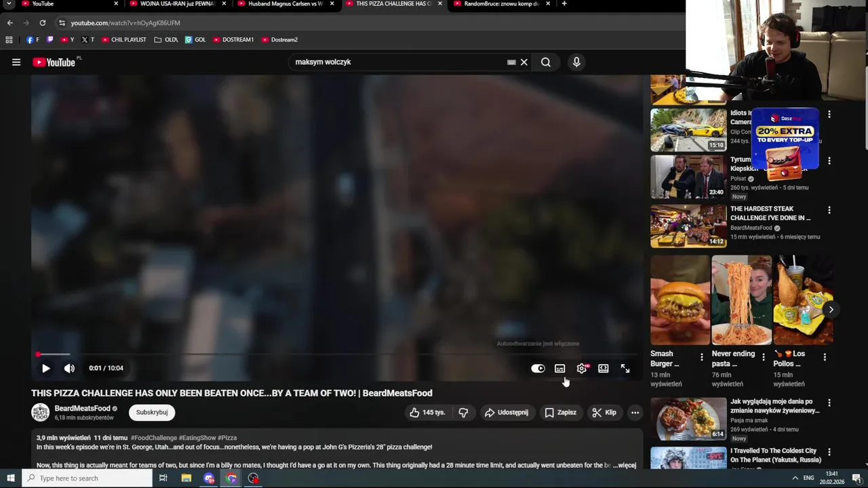Open Coldest City On The Planet video title
The height and width of the screenshot is (488, 868).
pyautogui.click(x=776, y=455)
